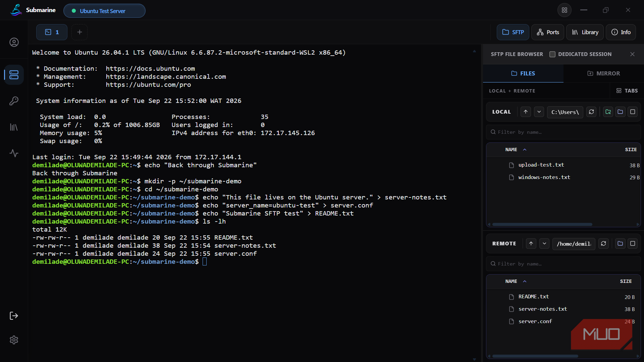Click the square icon in the LOCAL toolbar
Viewport: 644px width, 362px height.
point(633,112)
